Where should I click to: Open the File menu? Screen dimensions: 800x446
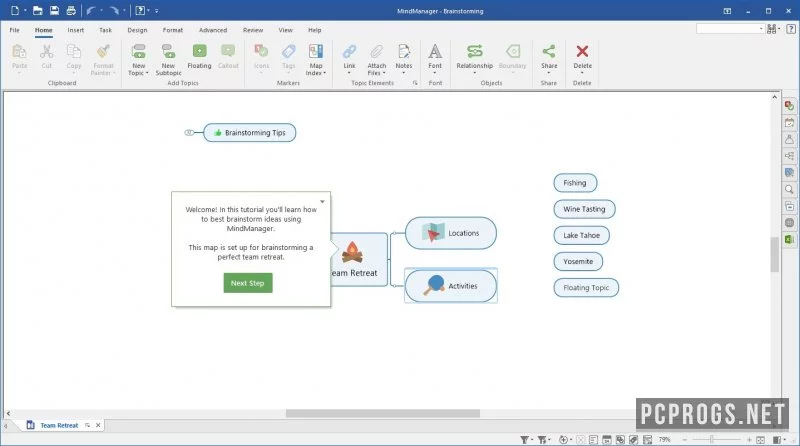(14, 30)
